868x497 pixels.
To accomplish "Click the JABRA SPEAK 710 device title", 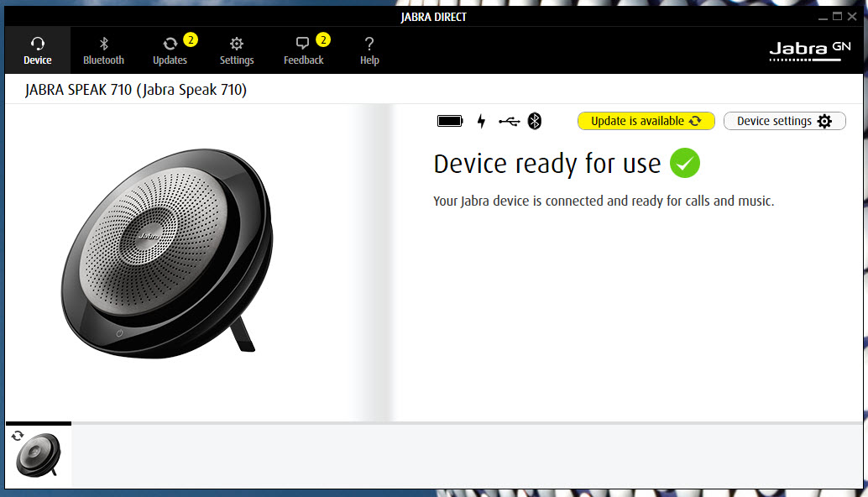I will 136,90.
